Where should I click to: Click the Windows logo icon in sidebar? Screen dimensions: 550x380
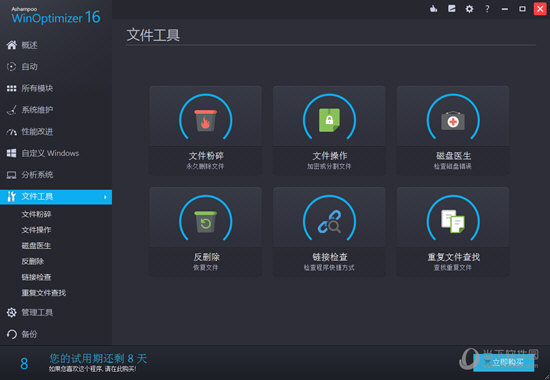coord(12,153)
